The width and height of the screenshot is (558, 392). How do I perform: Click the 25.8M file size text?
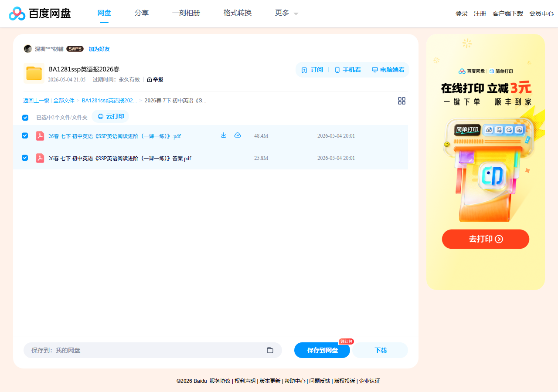[x=261, y=158]
